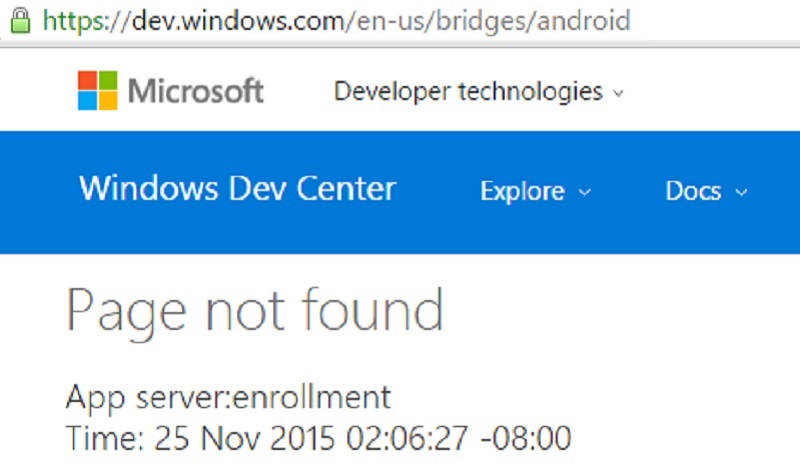Click the word enrollment in error details
Viewport: 800px width, 471px height.
pos(312,396)
